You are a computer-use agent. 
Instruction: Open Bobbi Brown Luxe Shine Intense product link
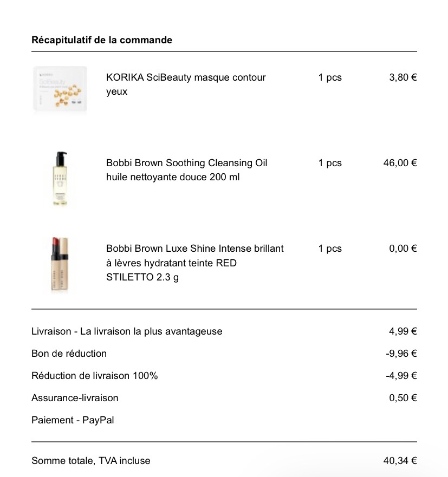pyautogui.click(x=195, y=263)
